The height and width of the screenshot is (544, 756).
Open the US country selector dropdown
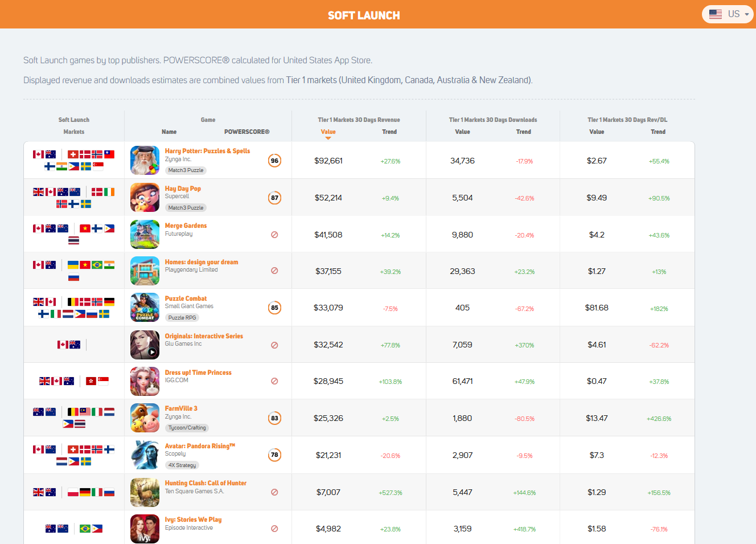pos(728,14)
